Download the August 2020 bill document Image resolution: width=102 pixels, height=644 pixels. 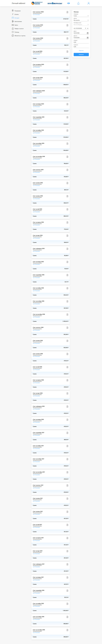click(x=67, y=12)
